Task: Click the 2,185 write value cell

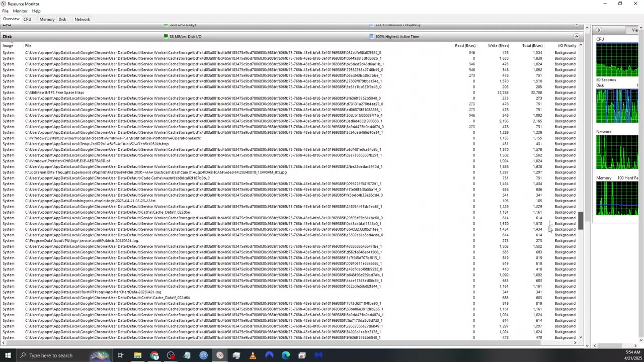Action: pyautogui.click(x=503, y=121)
